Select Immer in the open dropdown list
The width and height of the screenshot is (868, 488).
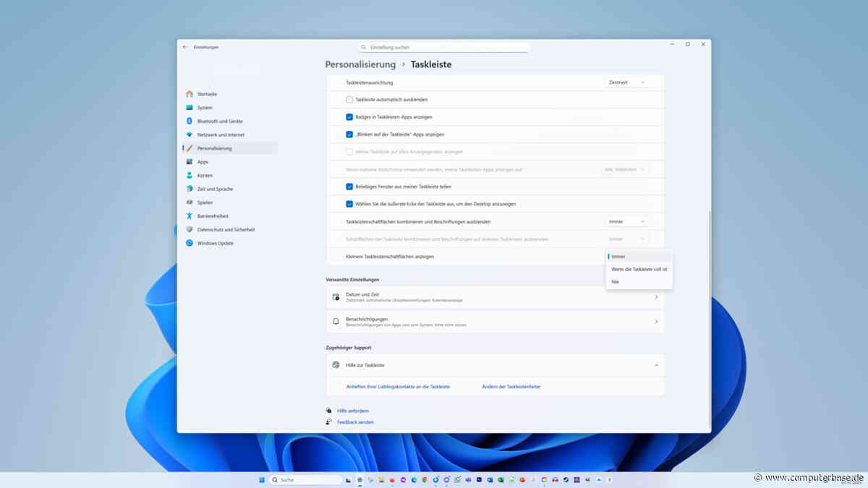pos(639,257)
